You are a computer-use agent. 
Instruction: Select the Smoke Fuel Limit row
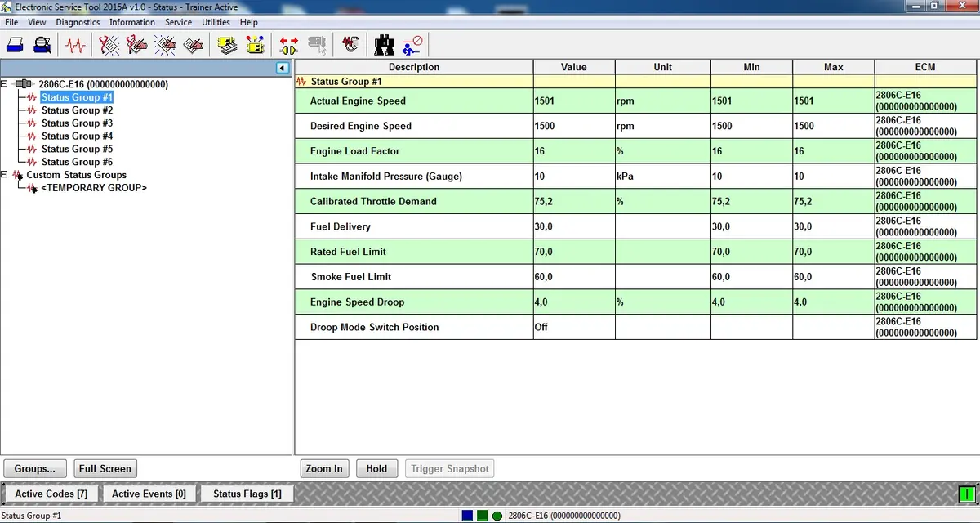click(635, 277)
